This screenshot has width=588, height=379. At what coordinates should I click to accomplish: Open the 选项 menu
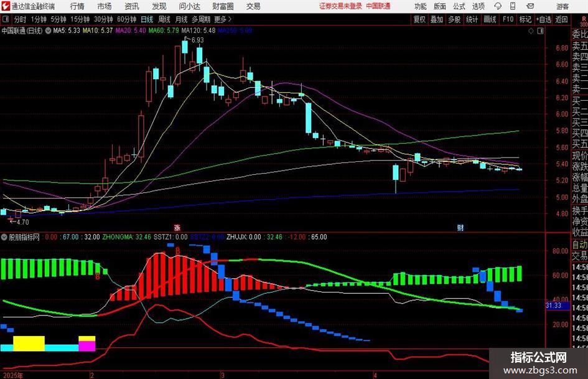(x=478, y=6)
